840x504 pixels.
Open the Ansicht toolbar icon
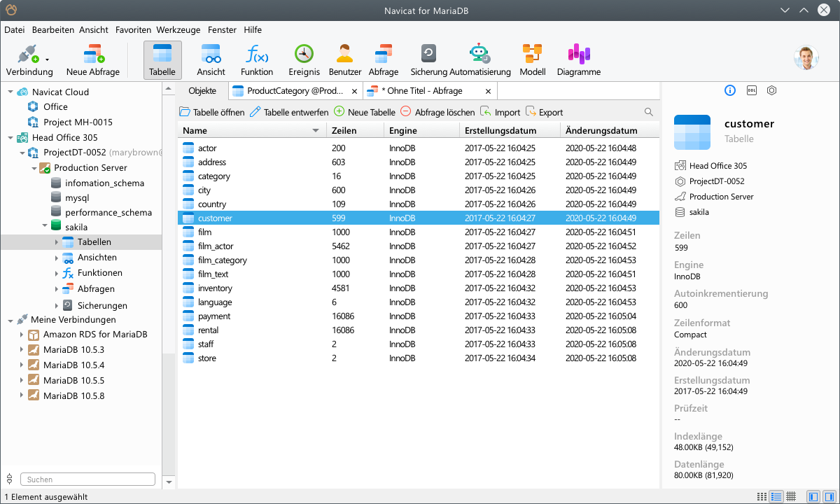pyautogui.click(x=211, y=60)
